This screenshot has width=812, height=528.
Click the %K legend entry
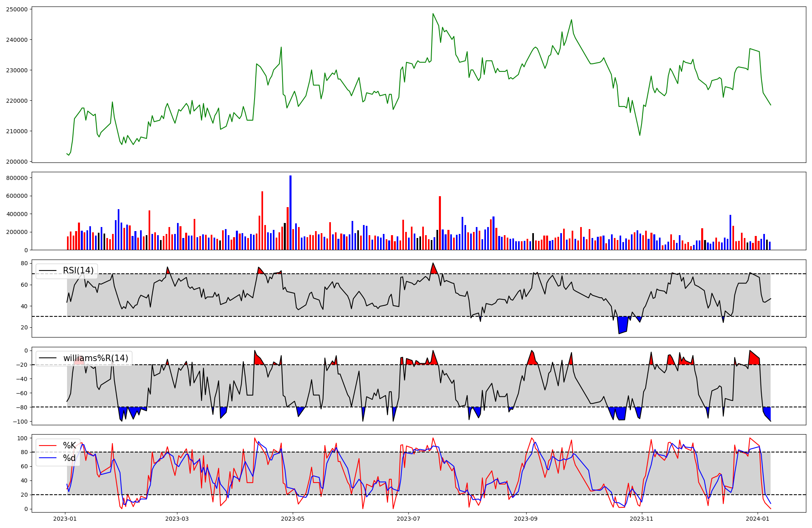(x=69, y=446)
